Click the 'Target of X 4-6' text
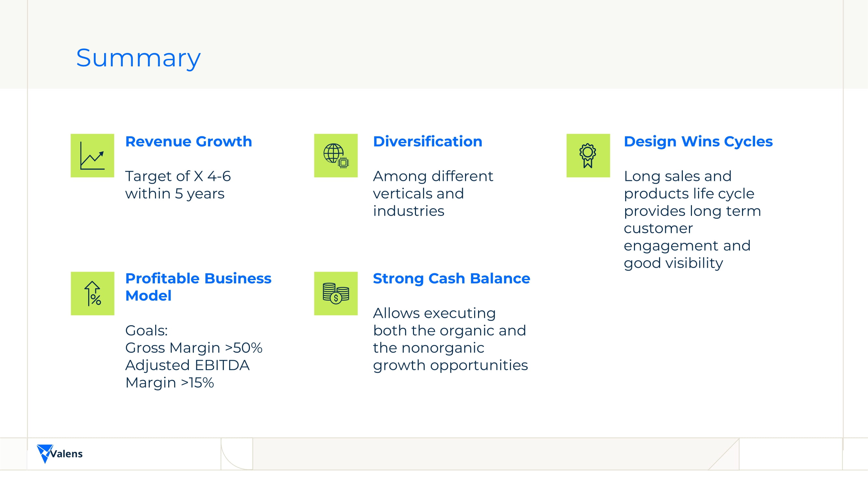This screenshot has width=868, height=488. coord(178,176)
